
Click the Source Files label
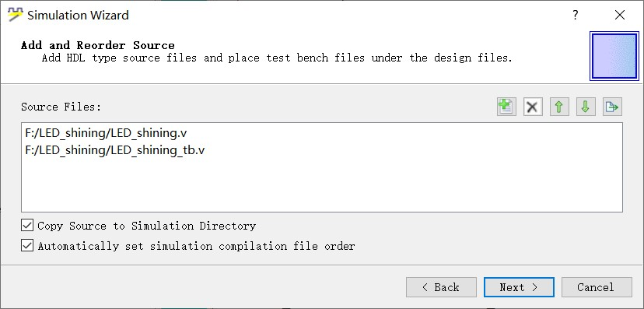click(61, 107)
